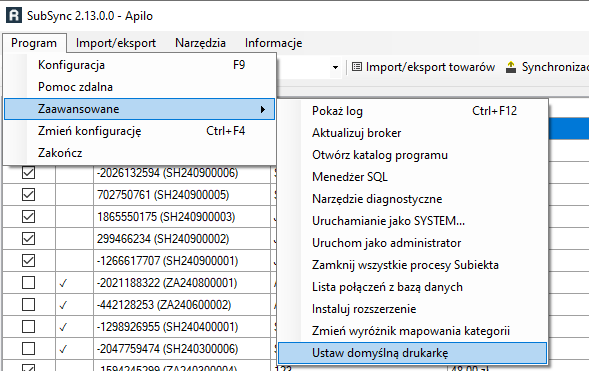Screen dimensions: 589x371
Task: Select cell -2026132594 (SH240900006)
Action: click(x=182, y=173)
